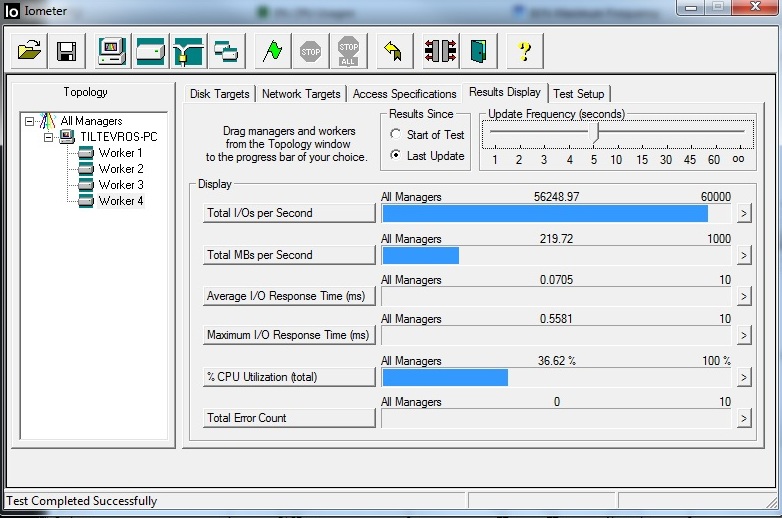Click the Maximum I/O Response Time bar

pyautogui.click(x=556, y=335)
